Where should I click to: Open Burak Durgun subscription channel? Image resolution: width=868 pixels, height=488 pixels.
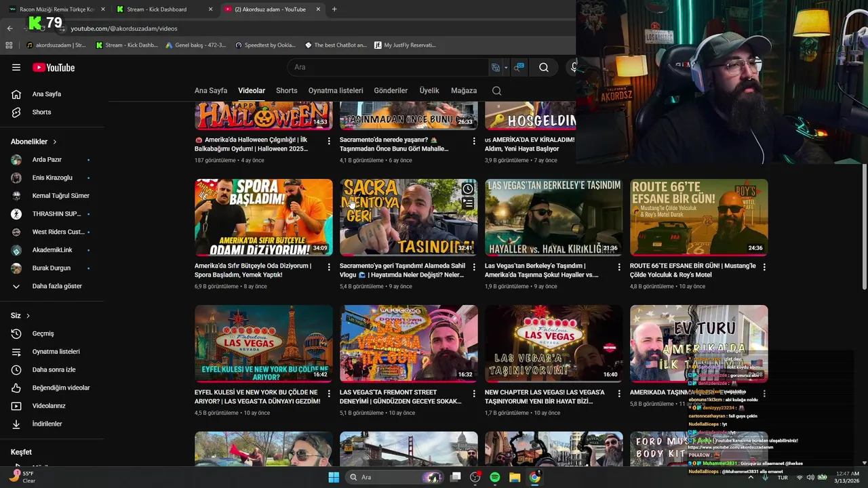pos(52,268)
